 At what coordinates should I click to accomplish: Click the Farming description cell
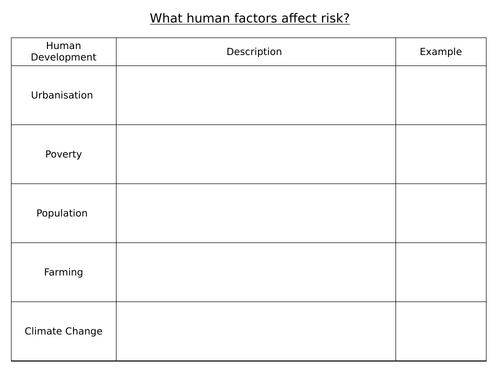(256, 272)
